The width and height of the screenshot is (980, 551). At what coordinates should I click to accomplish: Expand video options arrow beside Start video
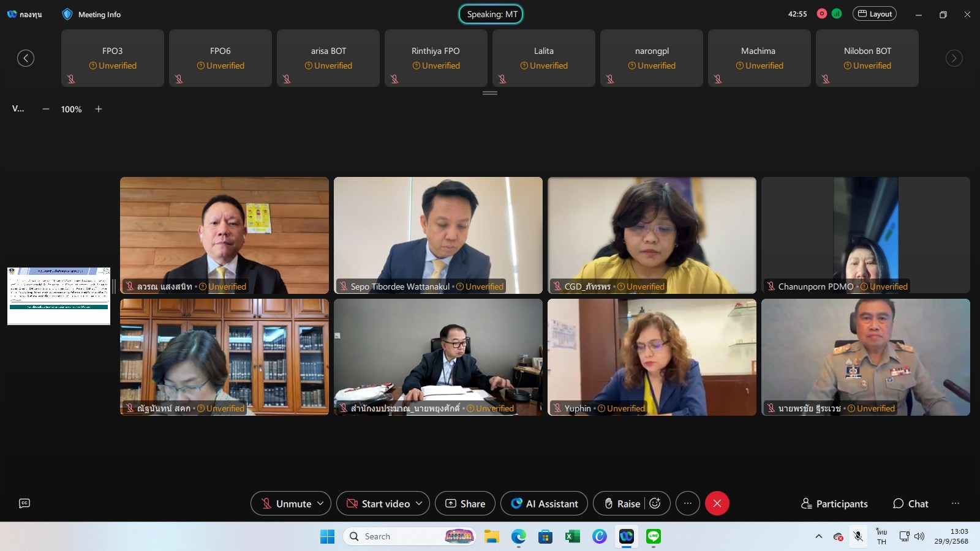419,503
